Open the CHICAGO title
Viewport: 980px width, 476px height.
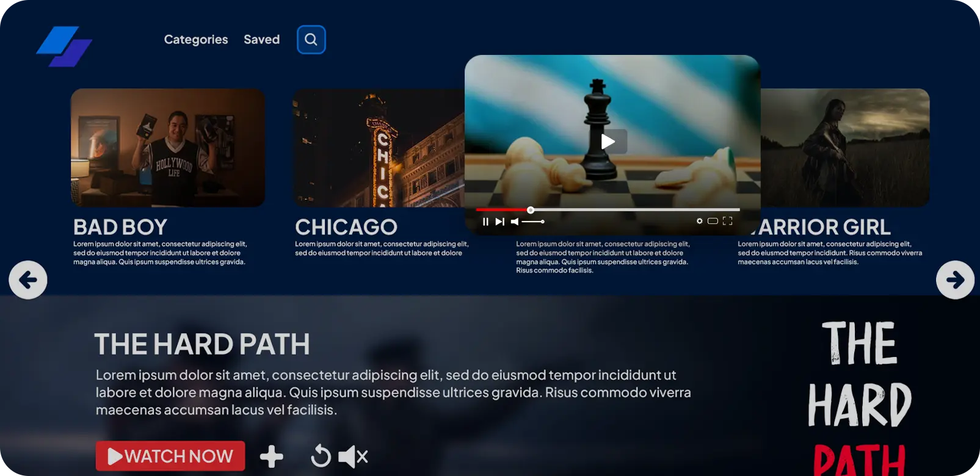tap(346, 227)
